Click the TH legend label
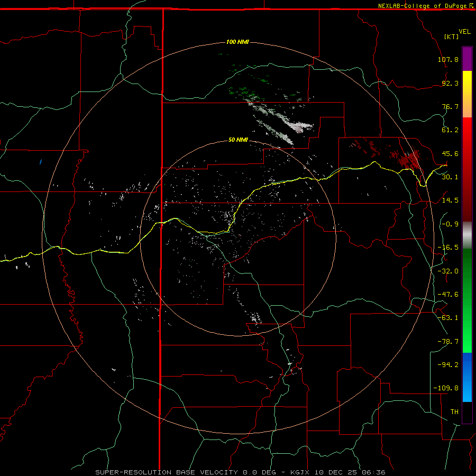 coord(454,412)
